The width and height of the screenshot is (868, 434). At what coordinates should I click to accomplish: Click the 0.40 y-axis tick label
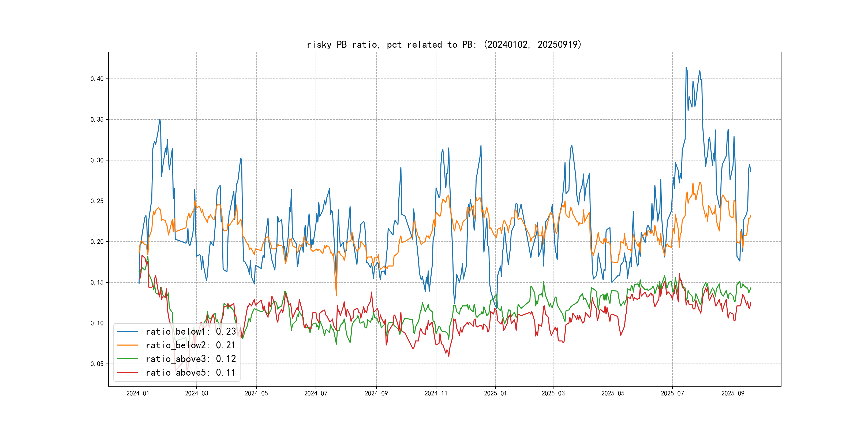click(97, 79)
